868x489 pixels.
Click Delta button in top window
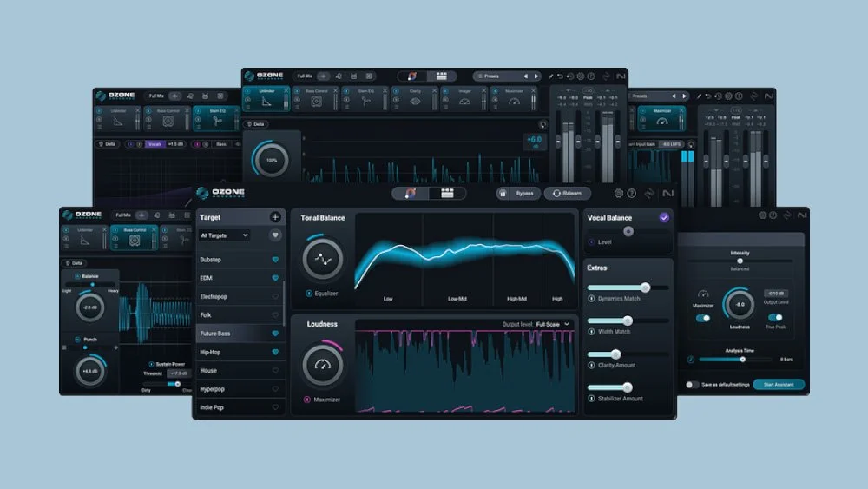click(256, 124)
